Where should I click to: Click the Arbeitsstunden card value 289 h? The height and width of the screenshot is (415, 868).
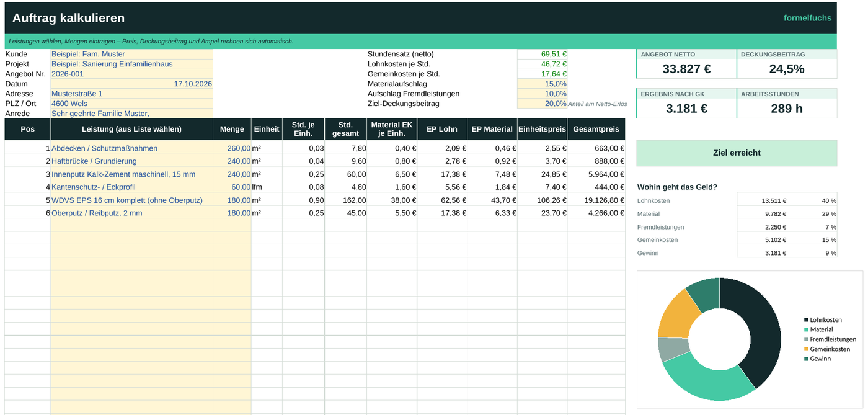(x=787, y=109)
